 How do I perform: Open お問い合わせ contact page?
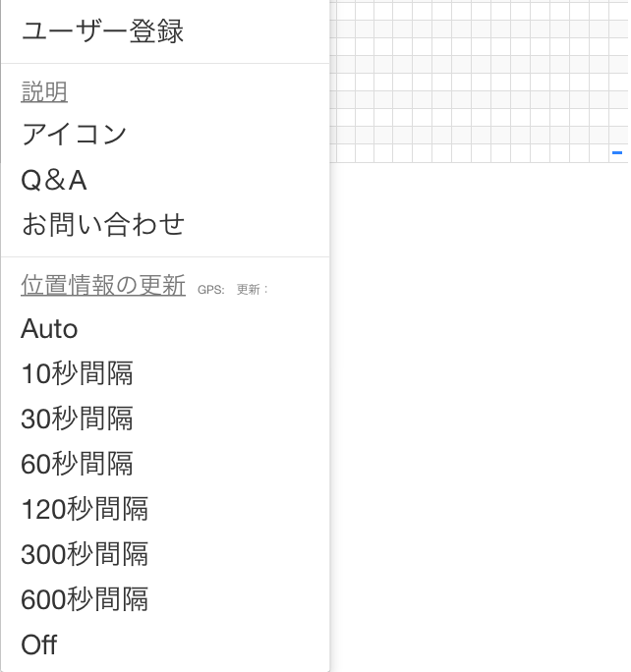click(x=103, y=224)
